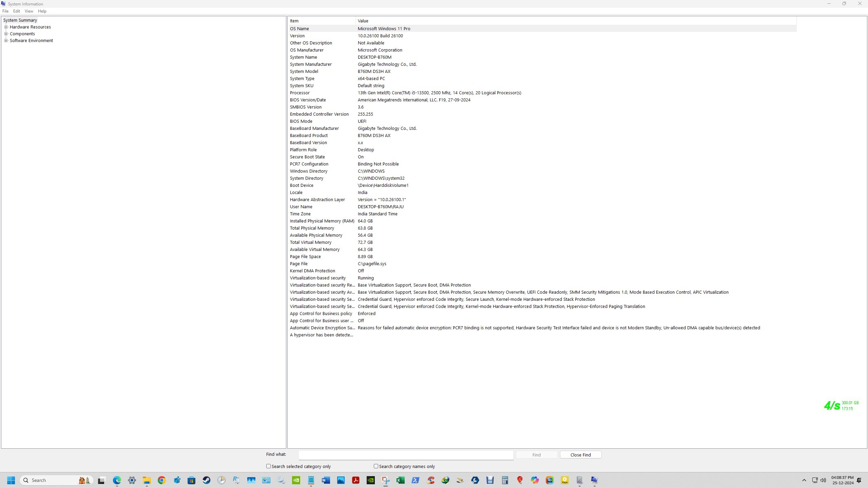Enable Search selected category only checkbox

pos(269,466)
